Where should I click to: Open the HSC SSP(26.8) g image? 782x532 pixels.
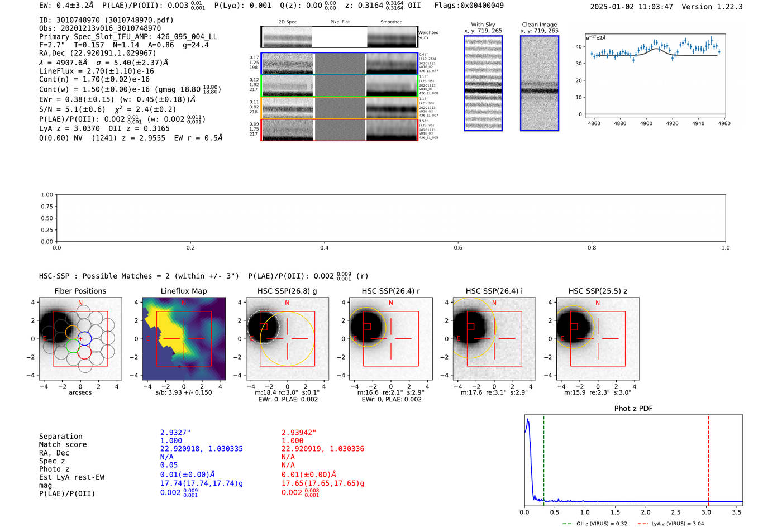click(287, 339)
